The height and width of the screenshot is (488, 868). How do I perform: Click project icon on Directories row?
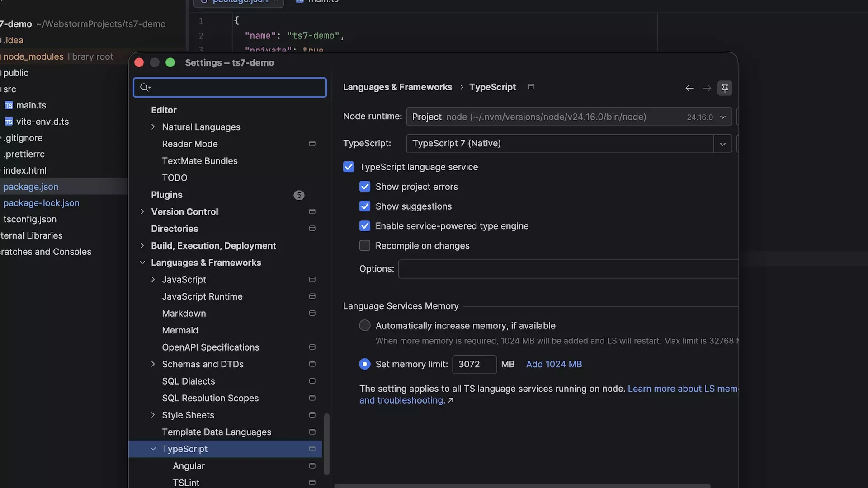tap(312, 229)
